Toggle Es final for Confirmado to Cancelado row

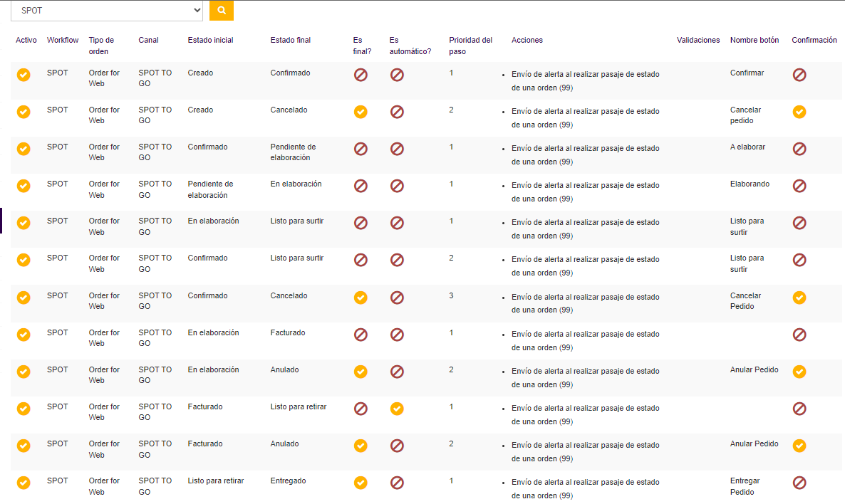(x=361, y=298)
